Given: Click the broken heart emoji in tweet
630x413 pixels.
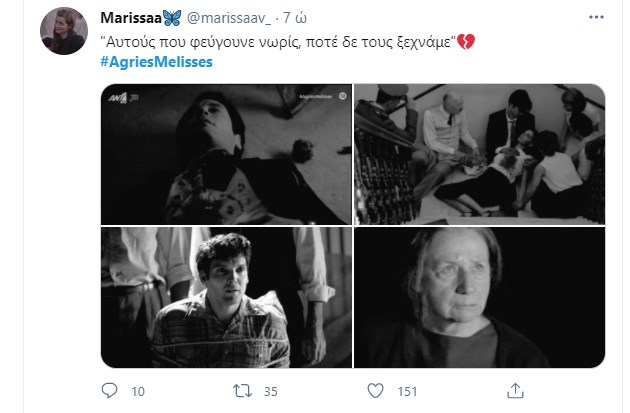Looking at the screenshot, I should pos(466,42).
